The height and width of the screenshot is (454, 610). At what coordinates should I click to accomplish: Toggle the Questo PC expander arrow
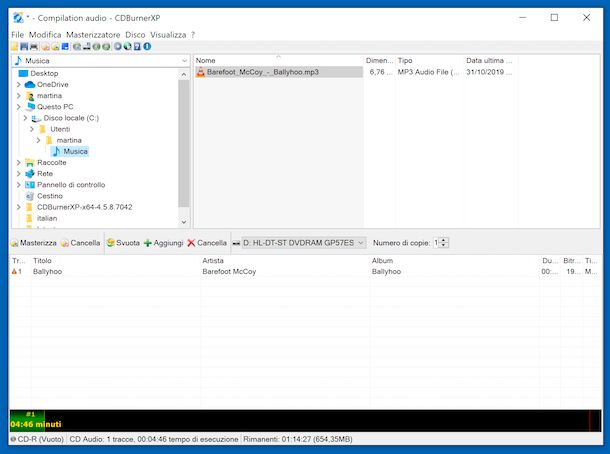[x=18, y=107]
